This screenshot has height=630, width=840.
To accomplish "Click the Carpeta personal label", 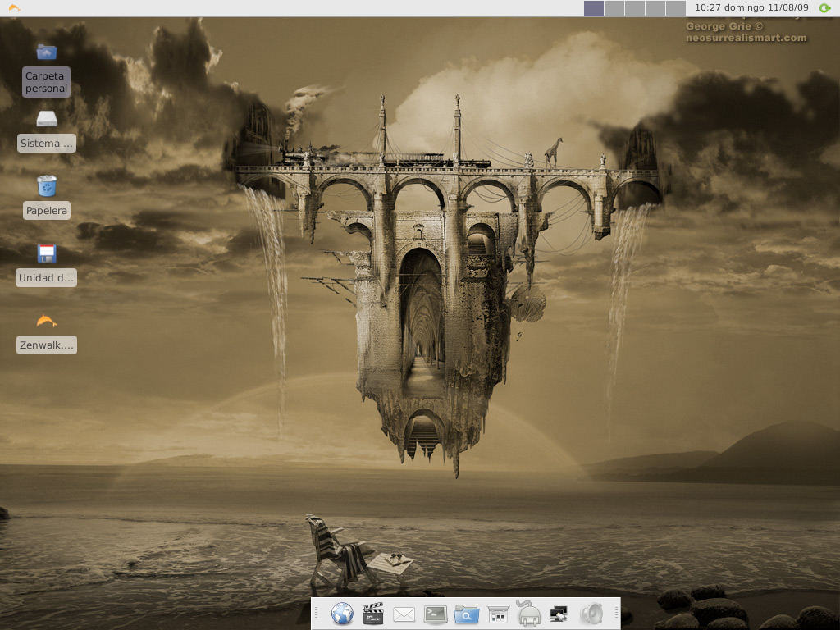I will tap(46, 82).
